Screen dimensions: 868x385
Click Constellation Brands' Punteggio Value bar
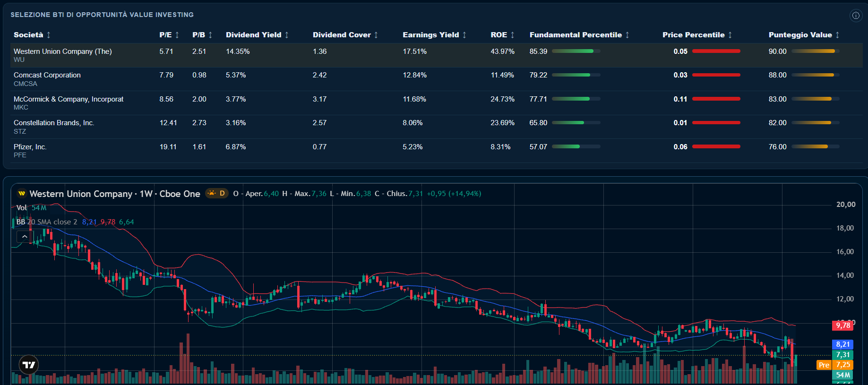(x=816, y=122)
